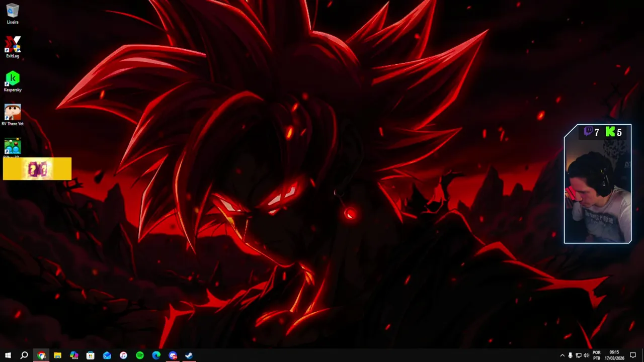The height and width of the screenshot is (362, 644).
Task: Switch to Google Chrome in taskbar
Action: (x=41, y=355)
